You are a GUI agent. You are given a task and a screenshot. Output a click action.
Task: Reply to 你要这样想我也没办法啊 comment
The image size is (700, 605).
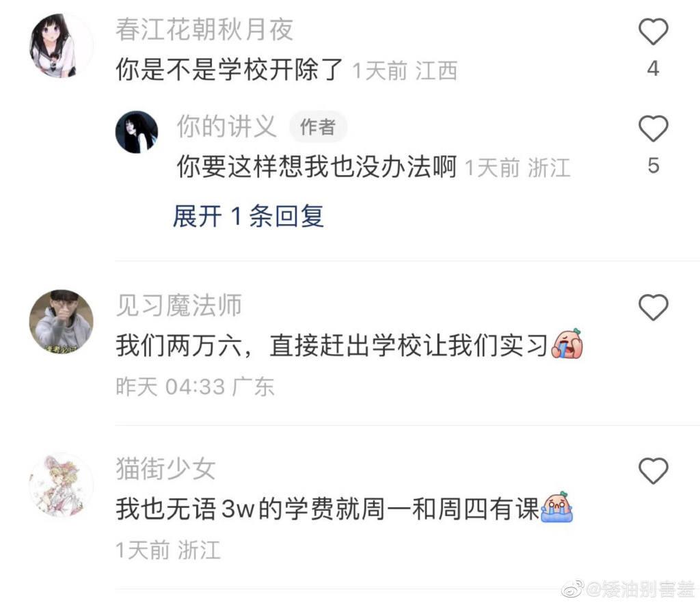coord(317,167)
